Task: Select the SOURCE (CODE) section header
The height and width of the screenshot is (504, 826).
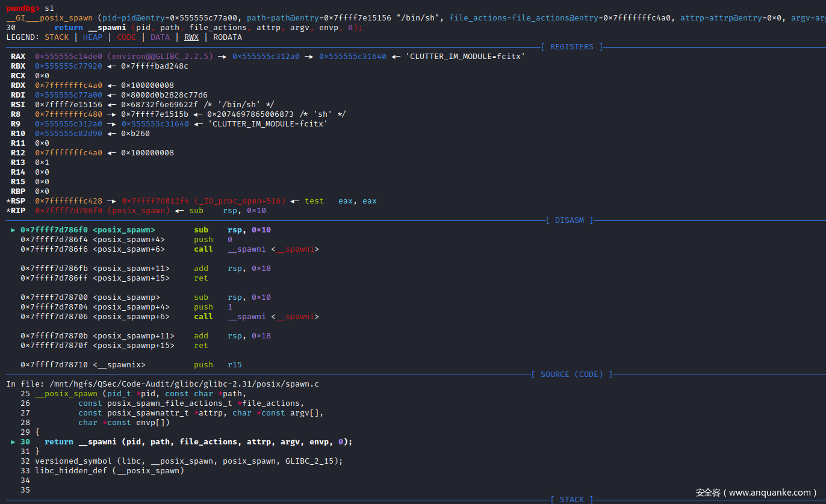Action: (571, 375)
